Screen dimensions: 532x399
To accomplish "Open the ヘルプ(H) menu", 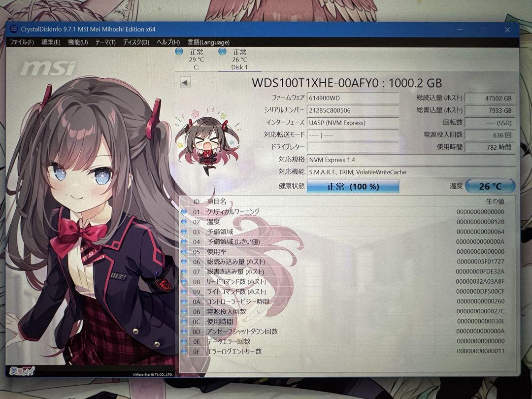I will (168, 42).
